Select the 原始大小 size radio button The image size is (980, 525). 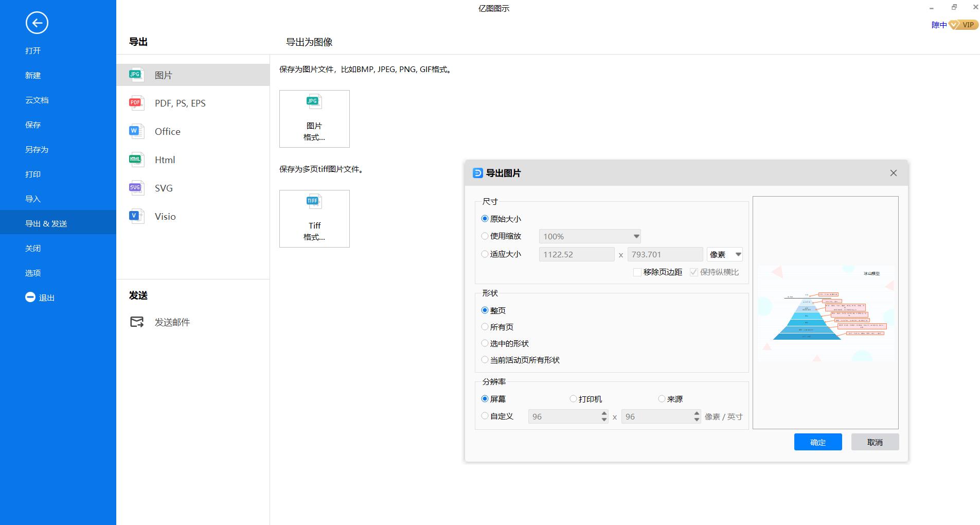(484, 218)
